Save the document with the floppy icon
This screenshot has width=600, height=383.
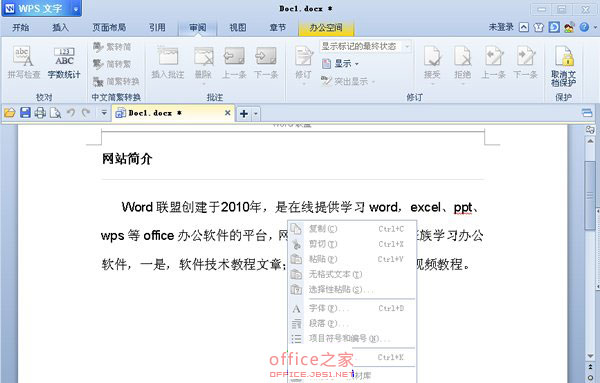click(25, 113)
